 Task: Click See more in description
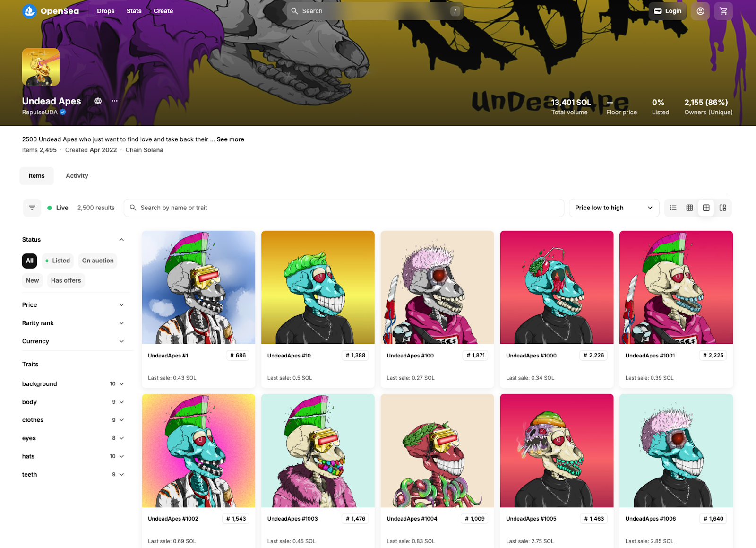[x=230, y=139]
